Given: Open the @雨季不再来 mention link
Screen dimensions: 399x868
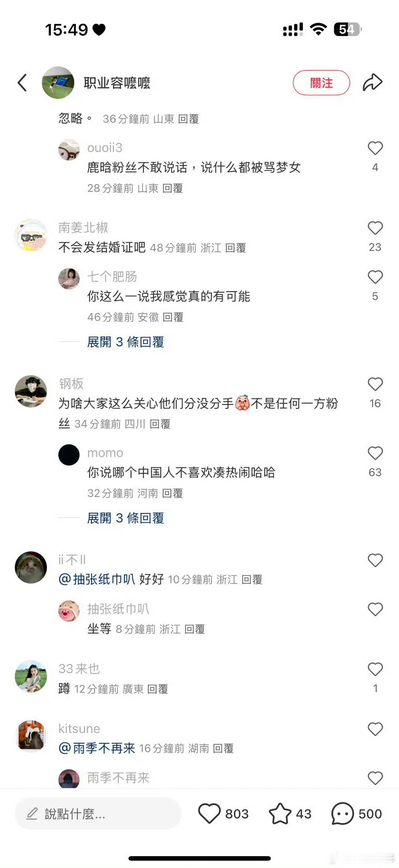Looking at the screenshot, I should click(97, 748).
